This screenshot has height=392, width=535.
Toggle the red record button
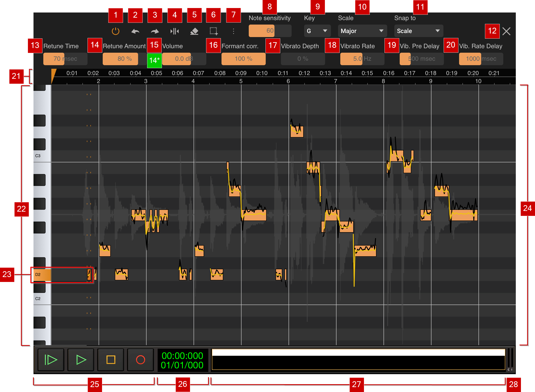pos(140,360)
